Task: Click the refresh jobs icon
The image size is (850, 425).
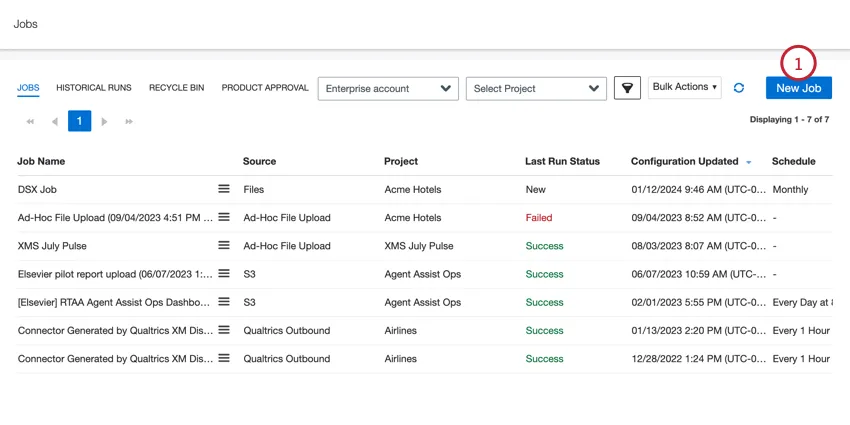Action: point(739,88)
